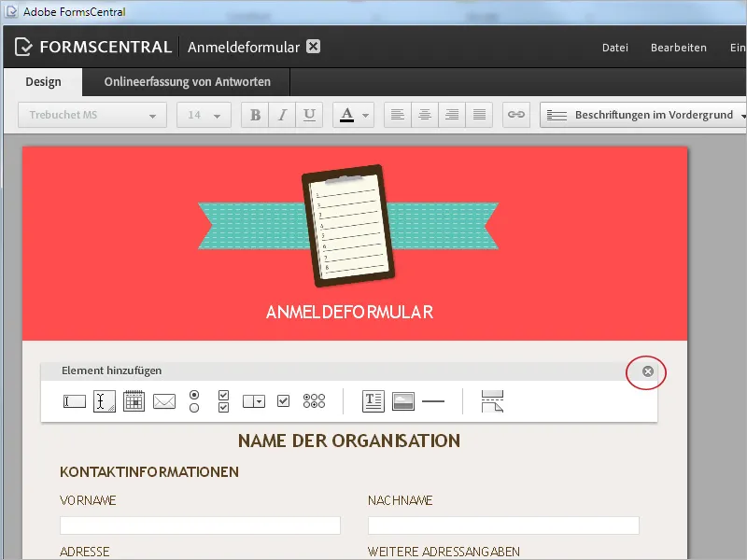
Task: Add a checkbox group element
Action: [x=223, y=401]
